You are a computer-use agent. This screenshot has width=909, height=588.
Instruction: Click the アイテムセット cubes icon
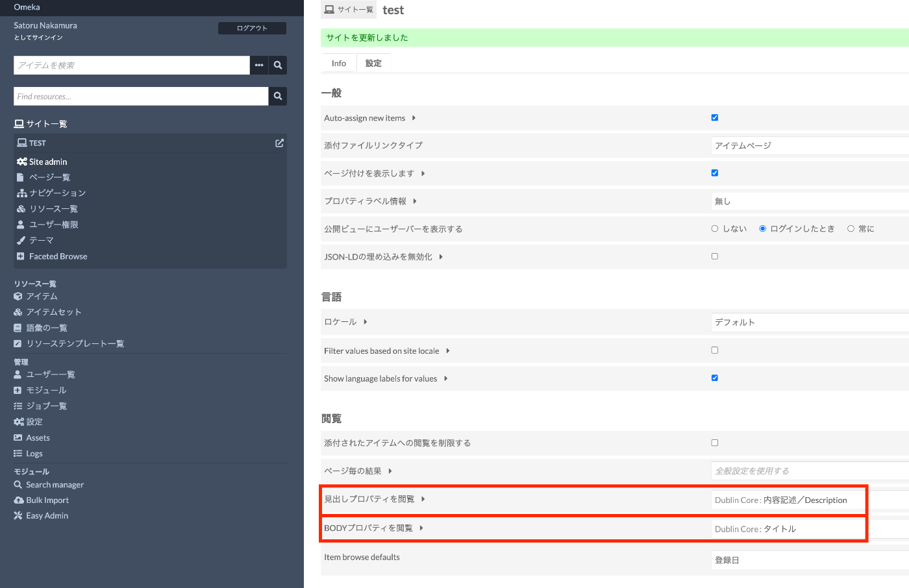pos(18,312)
